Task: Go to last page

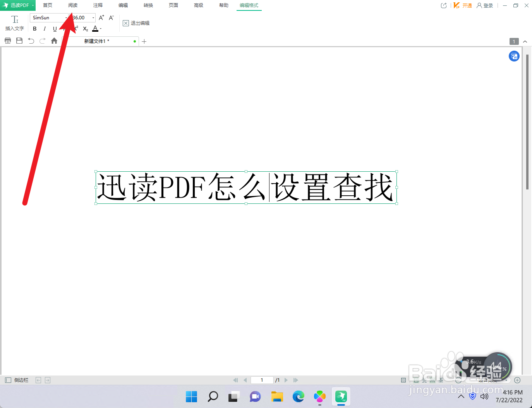Action: tap(296, 380)
